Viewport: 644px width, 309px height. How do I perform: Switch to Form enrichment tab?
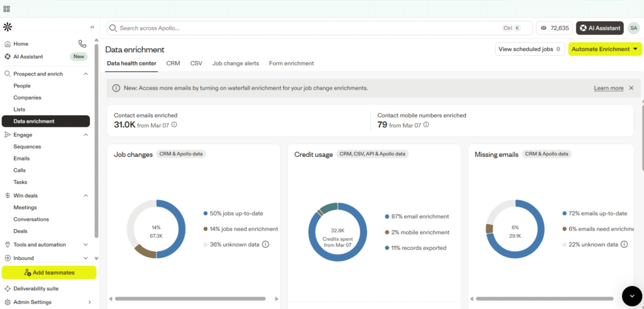tap(291, 64)
